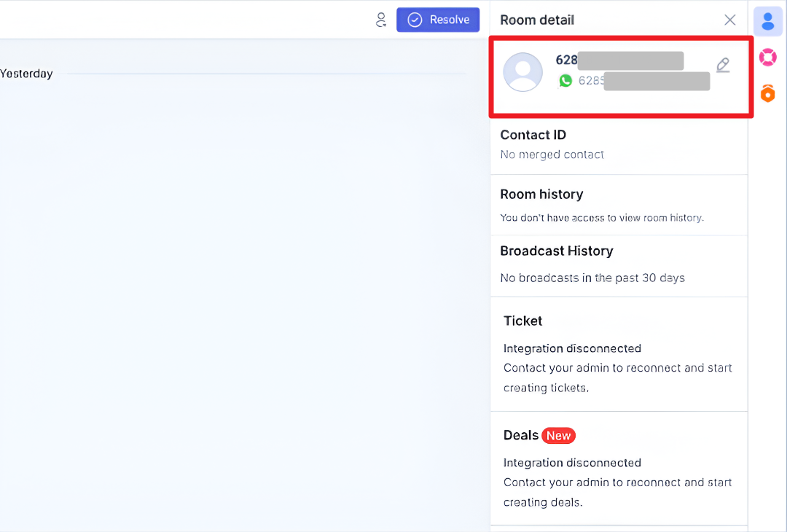787x532 pixels.
Task: Click the reassign agent icon beside Resolve
Action: (380, 20)
